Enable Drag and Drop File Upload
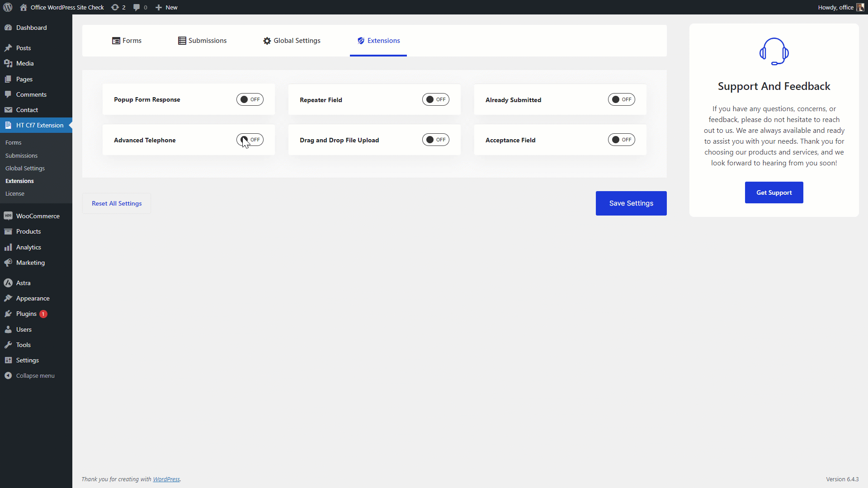 (435, 140)
